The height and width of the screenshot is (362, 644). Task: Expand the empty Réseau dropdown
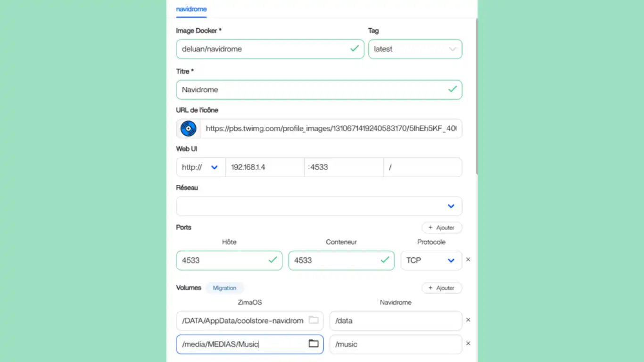click(x=451, y=206)
